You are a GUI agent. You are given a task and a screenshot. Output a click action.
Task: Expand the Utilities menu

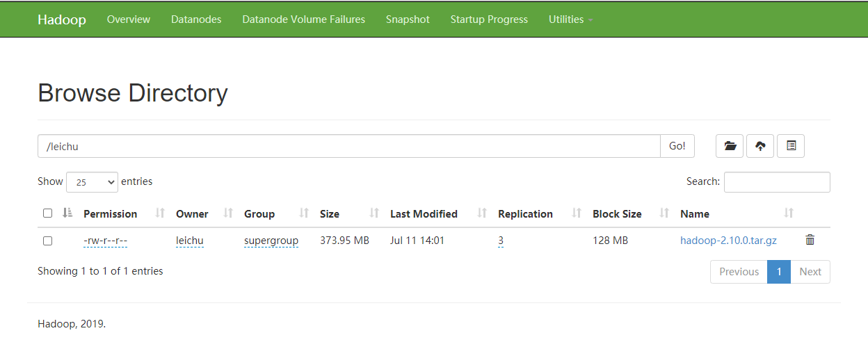coord(570,19)
